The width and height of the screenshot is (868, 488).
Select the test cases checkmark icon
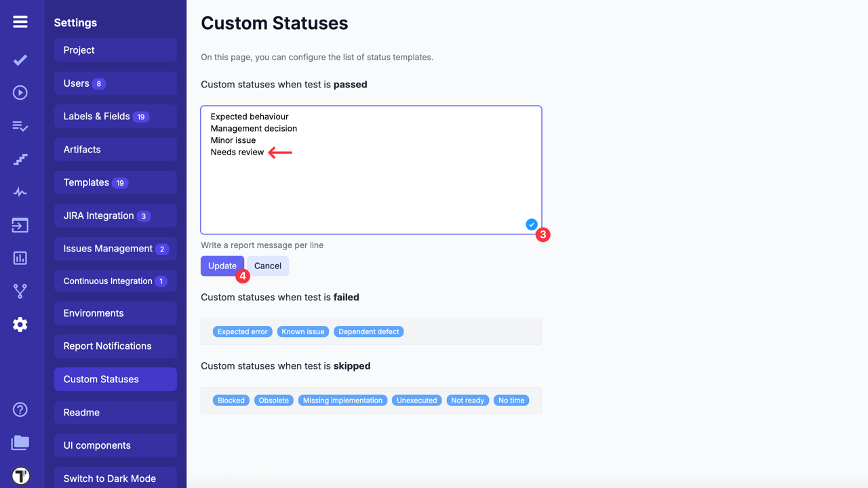pyautogui.click(x=20, y=60)
